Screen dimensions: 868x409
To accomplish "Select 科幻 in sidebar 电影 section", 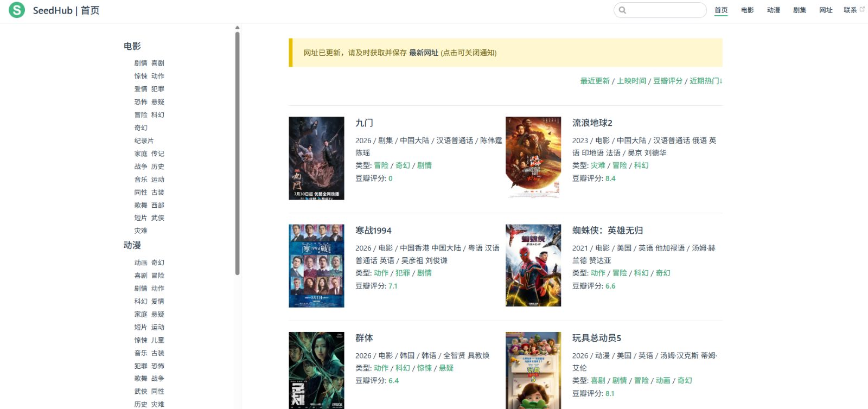I will click(x=158, y=115).
